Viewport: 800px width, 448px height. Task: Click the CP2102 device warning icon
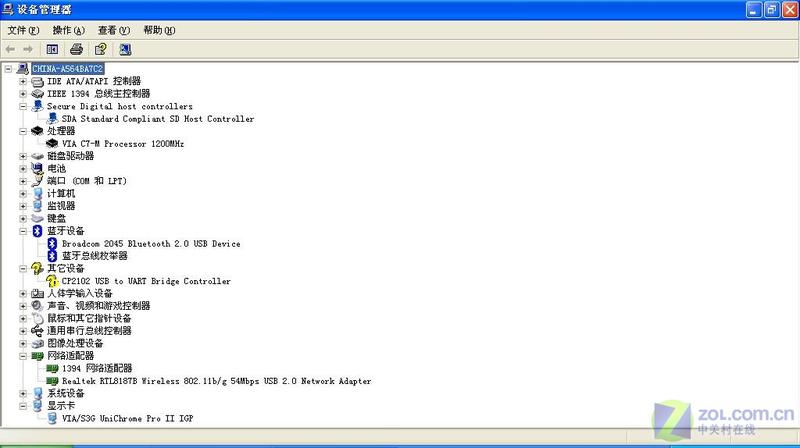(x=52, y=281)
